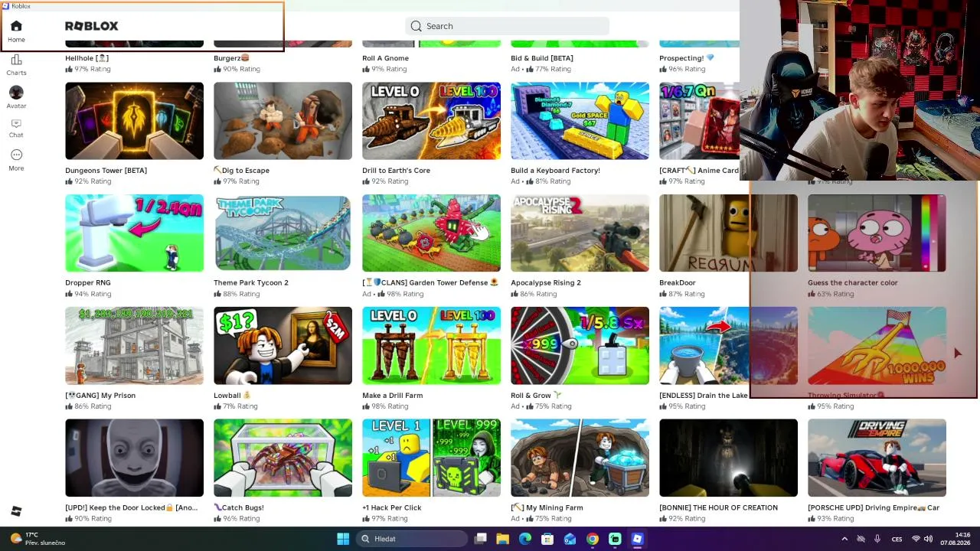Viewport: 980px width, 551px height.
Task: Click the +1 Hack Per Click title
Action: click(392, 508)
